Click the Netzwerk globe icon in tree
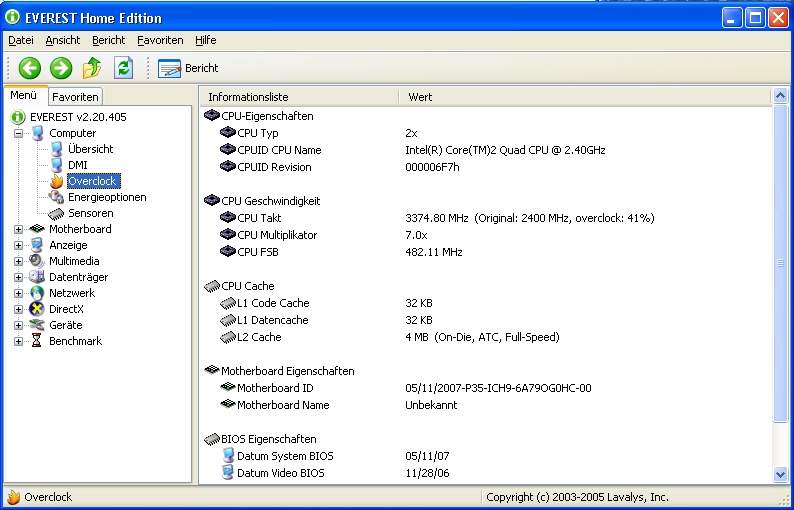This screenshot has width=794, height=510. (x=36, y=293)
